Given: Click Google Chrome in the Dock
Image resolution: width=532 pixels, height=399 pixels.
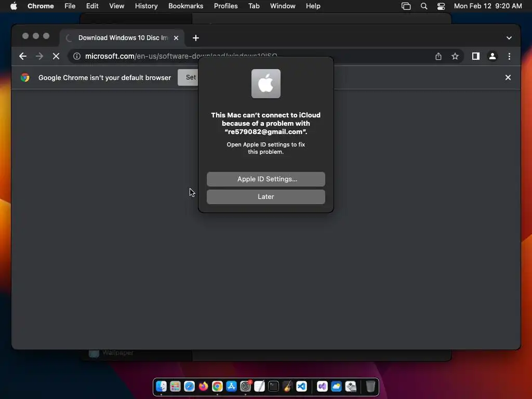Looking at the screenshot, I should (217, 387).
